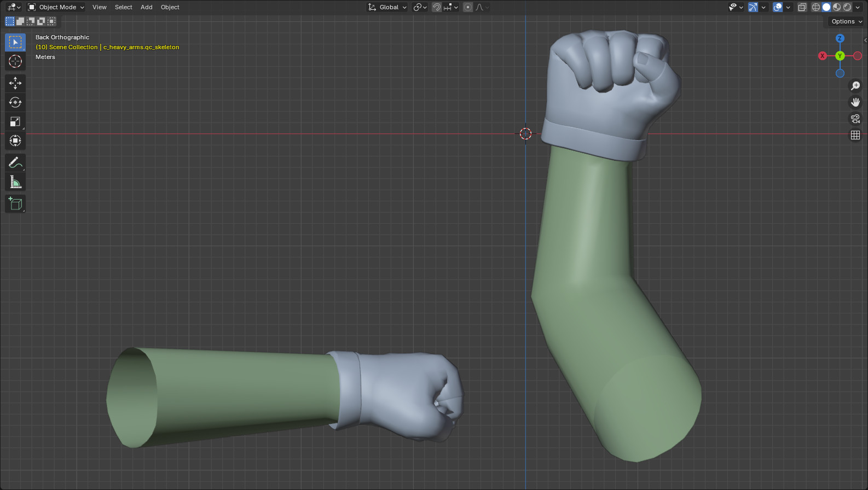Select the Scale tool
The height and width of the screenshot is (490, 868).
(15, 121)
